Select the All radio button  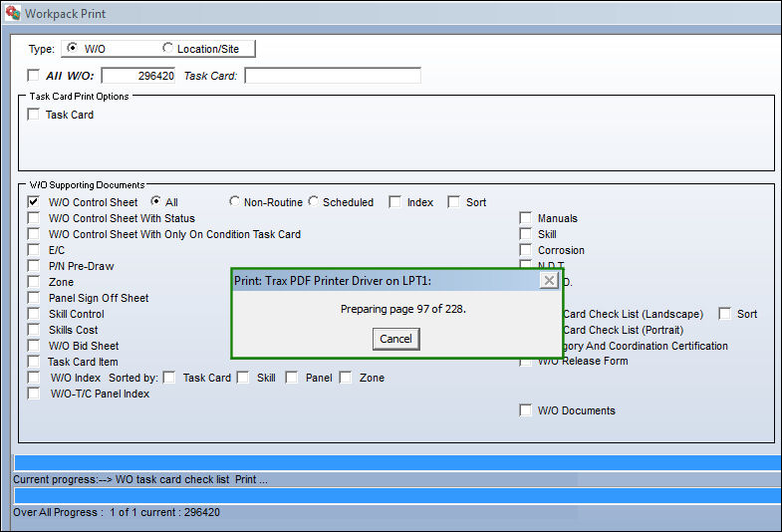coord(156,201)
